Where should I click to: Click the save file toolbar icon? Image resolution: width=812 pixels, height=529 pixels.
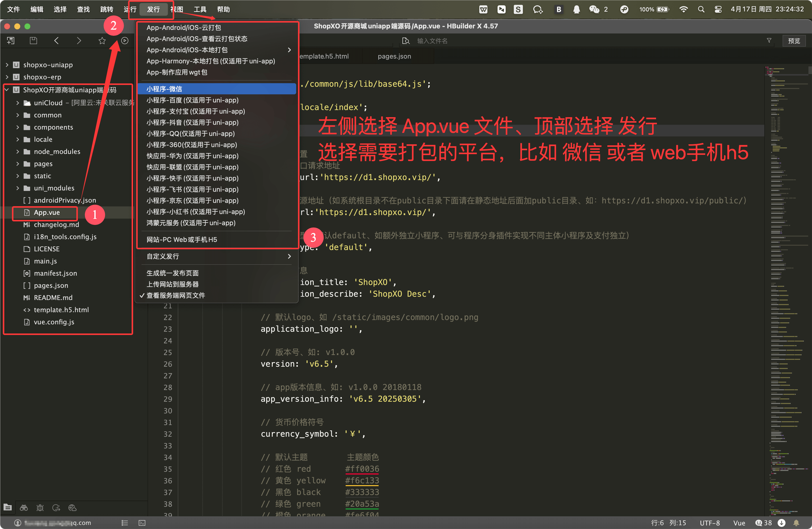point(33,41)
